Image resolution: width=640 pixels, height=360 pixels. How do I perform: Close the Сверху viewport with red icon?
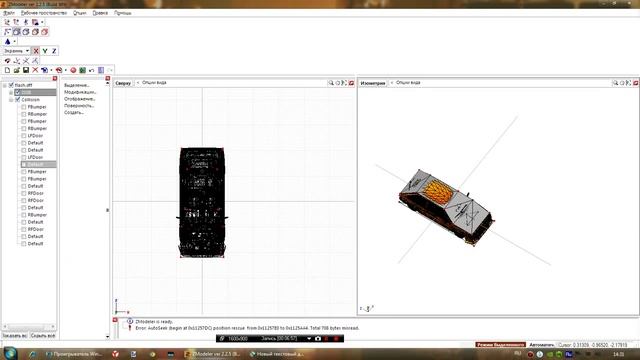tap(351, 83)
